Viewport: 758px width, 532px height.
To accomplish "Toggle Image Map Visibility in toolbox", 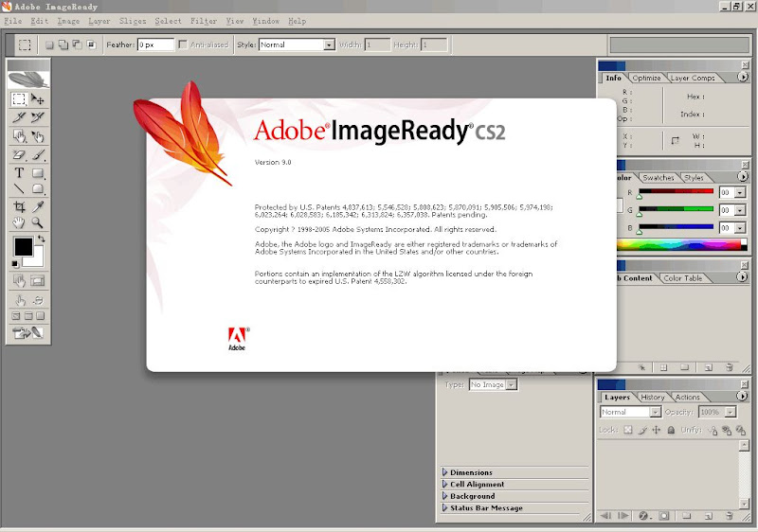I will [19, 280].
